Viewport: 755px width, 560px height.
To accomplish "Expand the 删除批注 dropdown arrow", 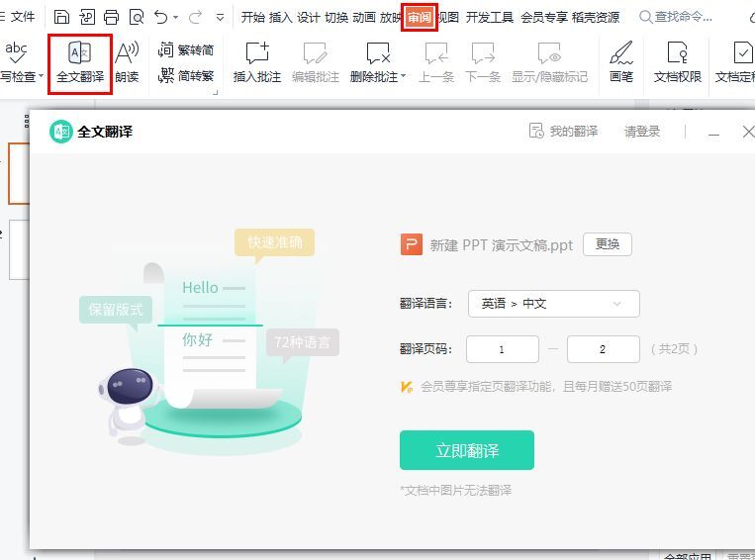I will (404, 75).
